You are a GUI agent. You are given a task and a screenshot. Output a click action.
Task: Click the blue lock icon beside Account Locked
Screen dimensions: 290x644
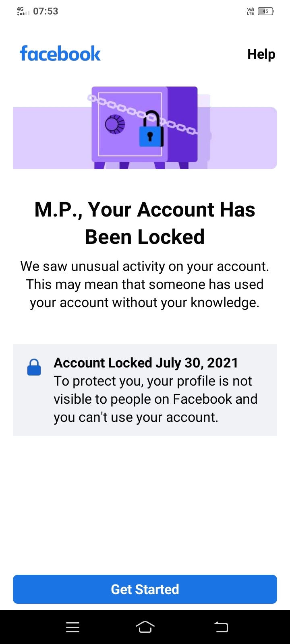pyautogui.click(x=34, y=367)
